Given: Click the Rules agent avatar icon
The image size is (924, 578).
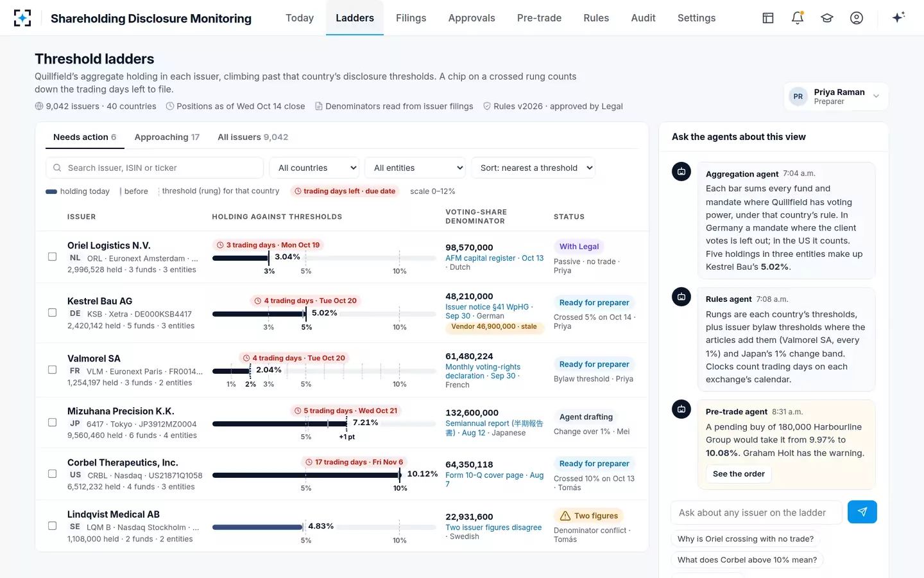Looking at the screenshot, I should pyautogui.click(x=681, y=297).
